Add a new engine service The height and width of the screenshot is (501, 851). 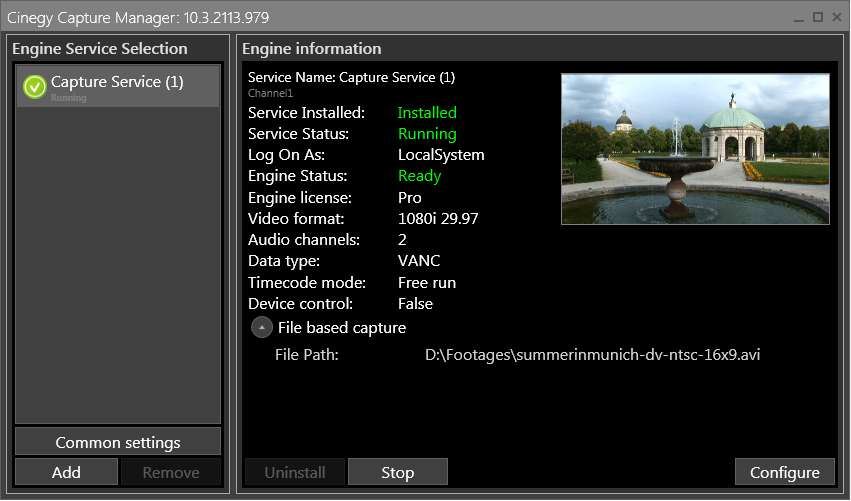pyautogui.click(x=66, y=472)
